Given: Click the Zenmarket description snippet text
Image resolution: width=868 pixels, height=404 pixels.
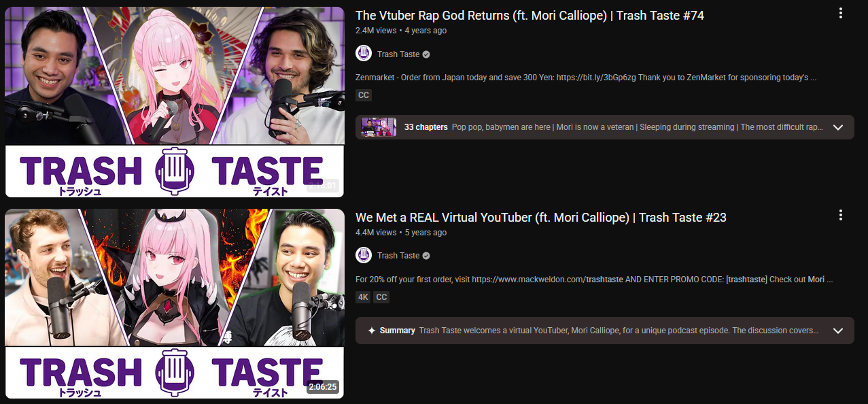Looking at the screenshot, I should pos(586,78).
